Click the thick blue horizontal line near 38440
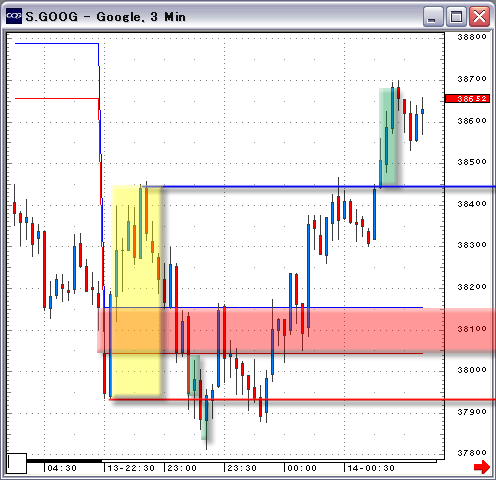 320,187
